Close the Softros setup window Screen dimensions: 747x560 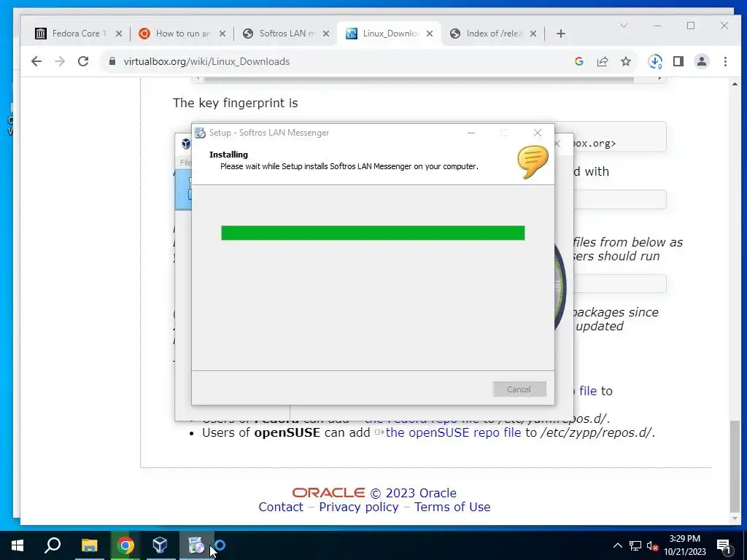pyautogui.click(x=538, y=133)
